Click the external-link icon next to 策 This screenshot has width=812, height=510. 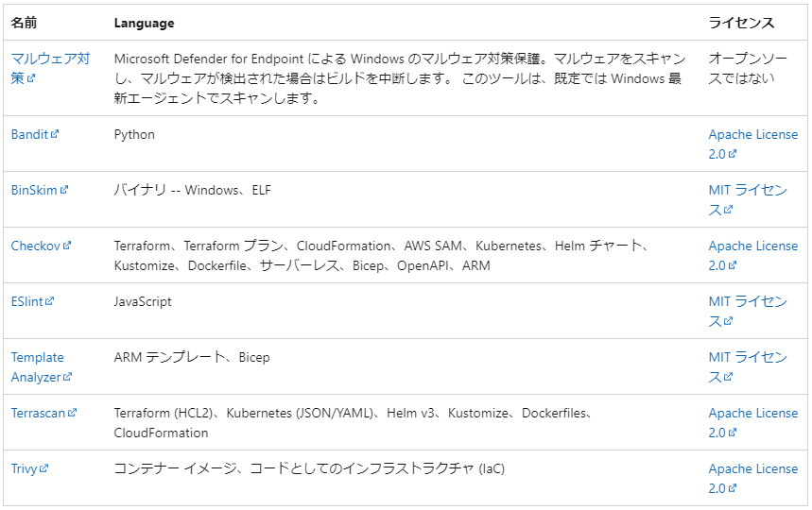[x=30, y=78]
